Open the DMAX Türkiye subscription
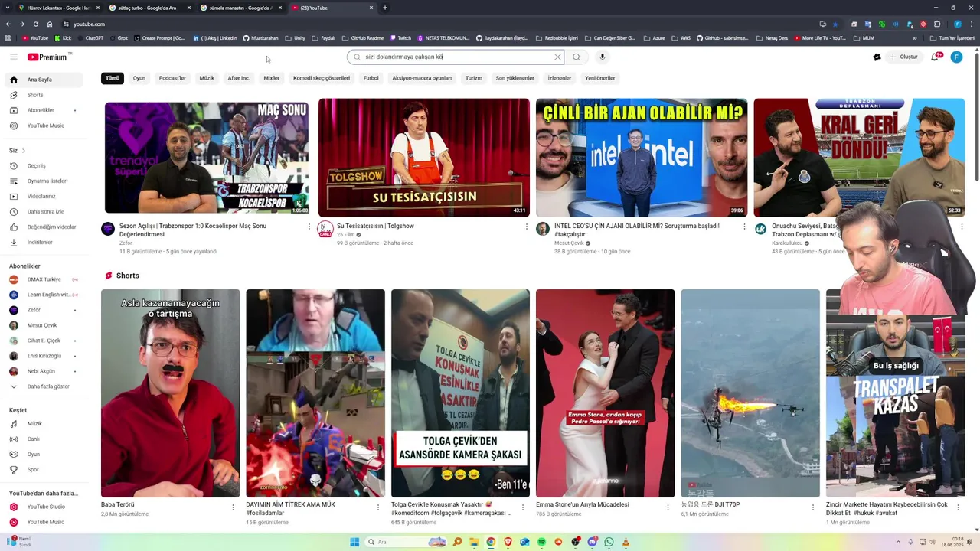The image size is (980, 551). point(44,279)
